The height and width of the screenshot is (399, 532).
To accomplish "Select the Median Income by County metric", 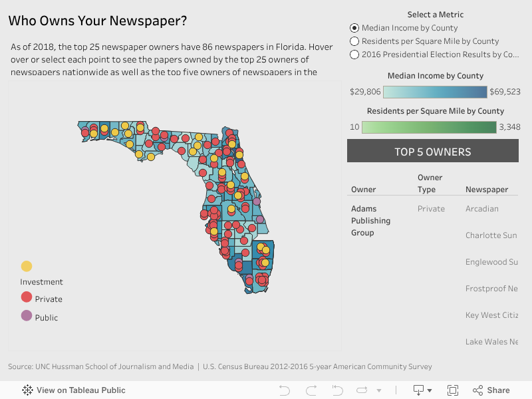I will 354,28.
